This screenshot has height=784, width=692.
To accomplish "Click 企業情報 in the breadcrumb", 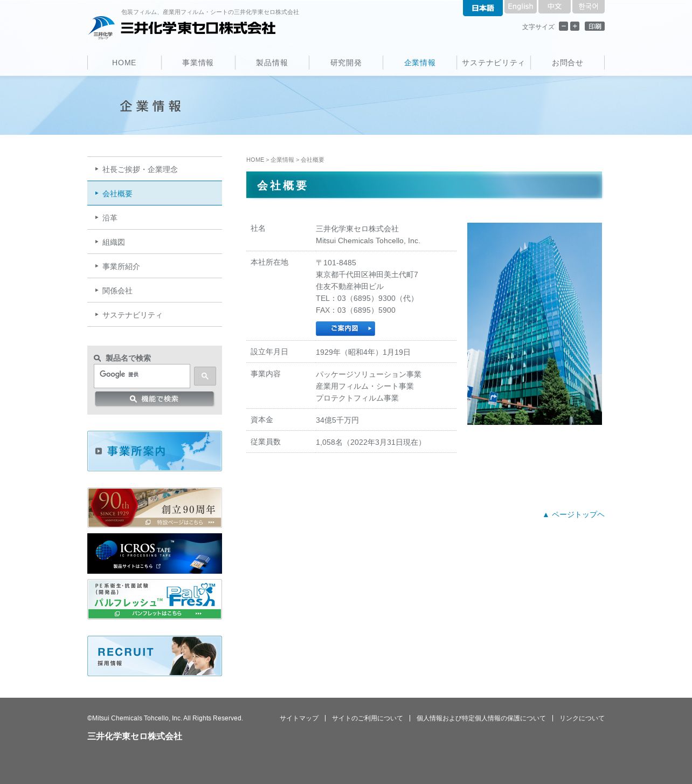I will 282,160.
